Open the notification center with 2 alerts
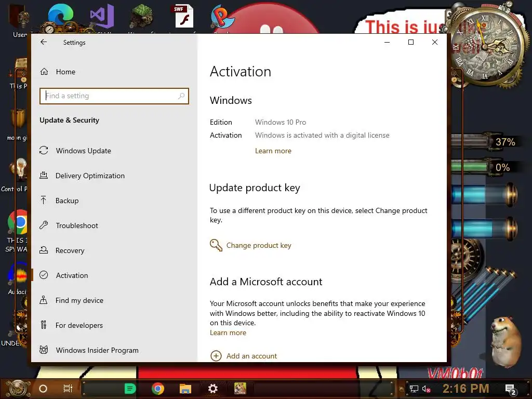 tap(511, 389)
